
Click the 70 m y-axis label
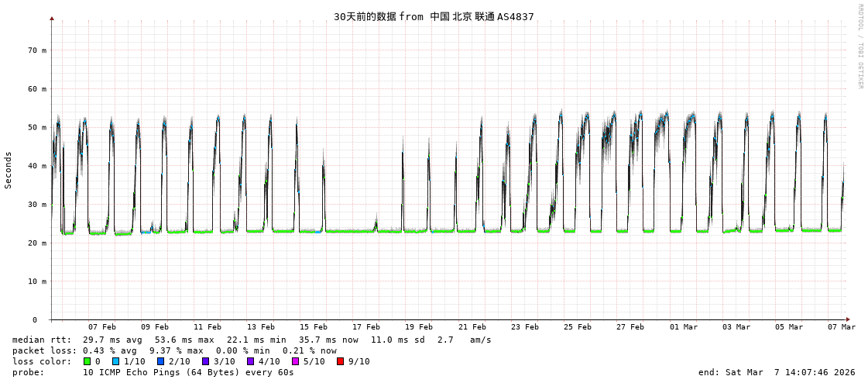pyautogui.click(x=37, y=50)
